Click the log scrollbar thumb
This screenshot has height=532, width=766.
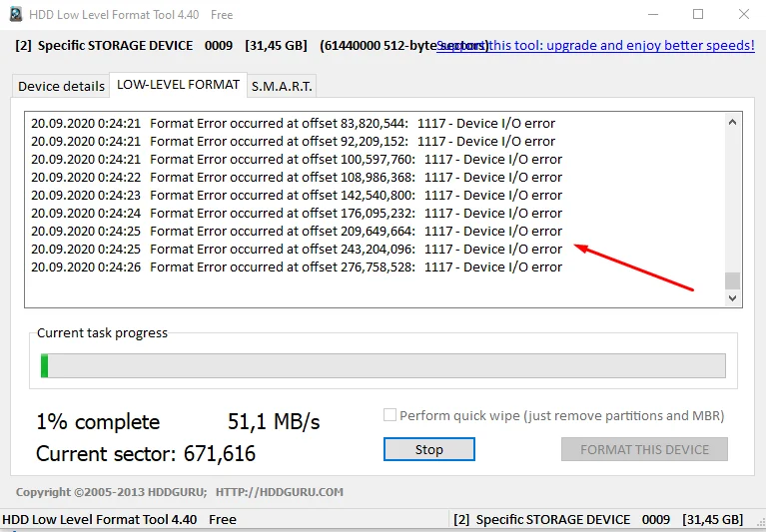click(x=732, y=280)
